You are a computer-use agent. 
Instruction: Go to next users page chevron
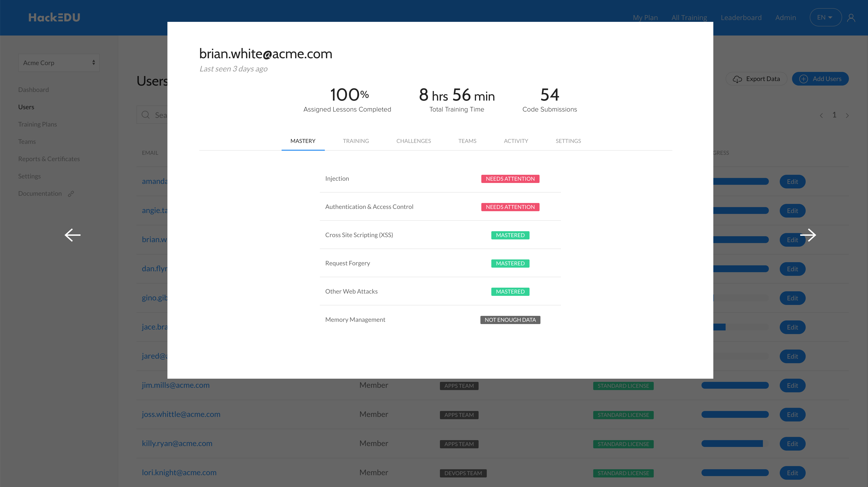[x=847, y=115]
